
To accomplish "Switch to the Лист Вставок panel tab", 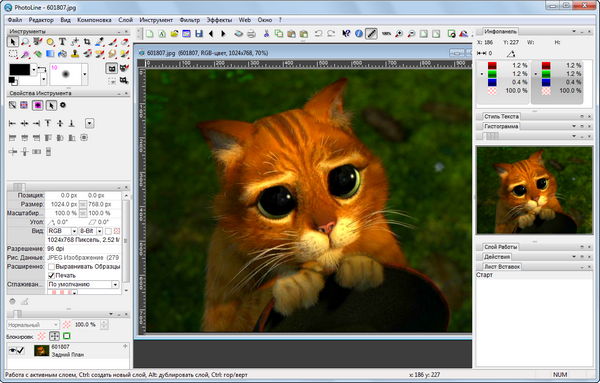I will coord(502,267).
